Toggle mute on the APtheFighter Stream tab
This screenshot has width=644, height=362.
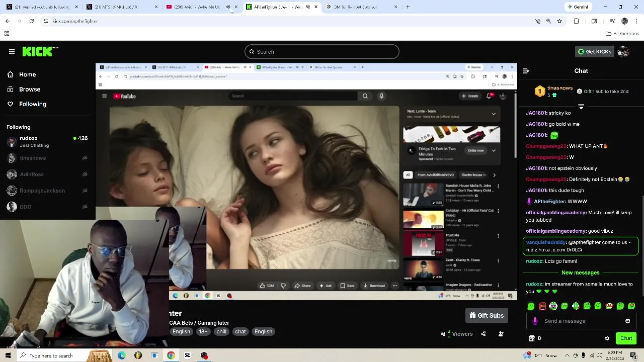[307, 7]
